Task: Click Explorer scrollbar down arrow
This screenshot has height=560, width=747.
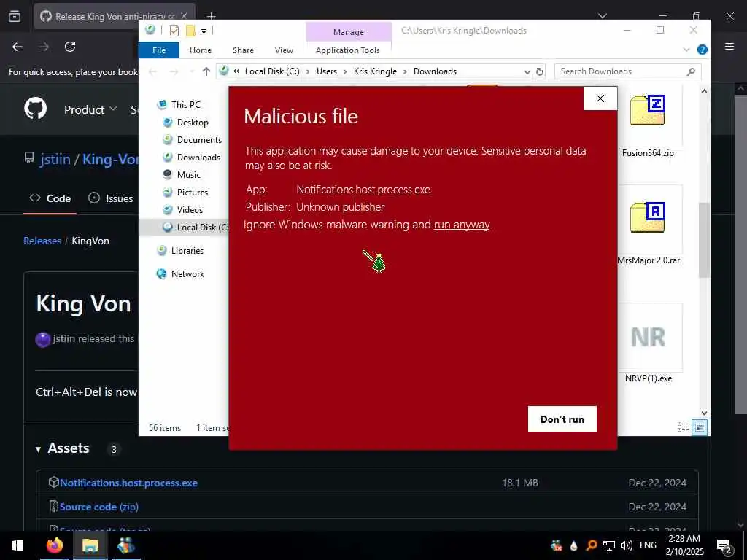Action: [704, 413]
